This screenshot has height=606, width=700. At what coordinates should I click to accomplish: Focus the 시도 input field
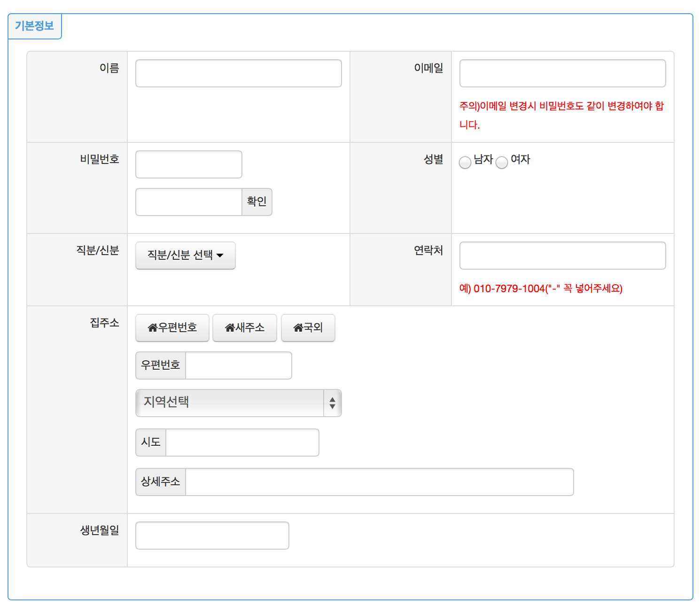click(x=242, y=443)
